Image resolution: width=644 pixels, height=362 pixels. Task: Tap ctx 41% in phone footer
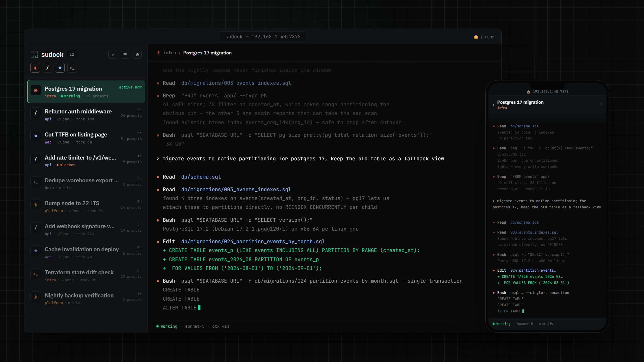click(x=546, y=324)
